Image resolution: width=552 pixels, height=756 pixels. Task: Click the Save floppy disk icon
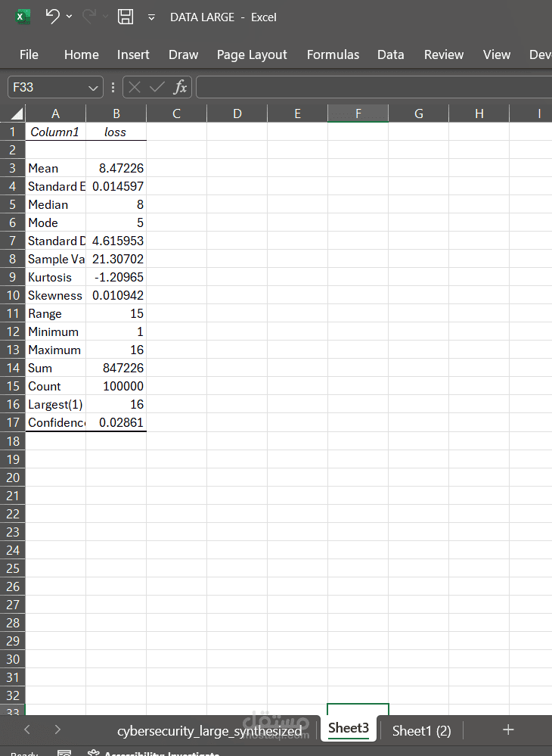point(126,17)
